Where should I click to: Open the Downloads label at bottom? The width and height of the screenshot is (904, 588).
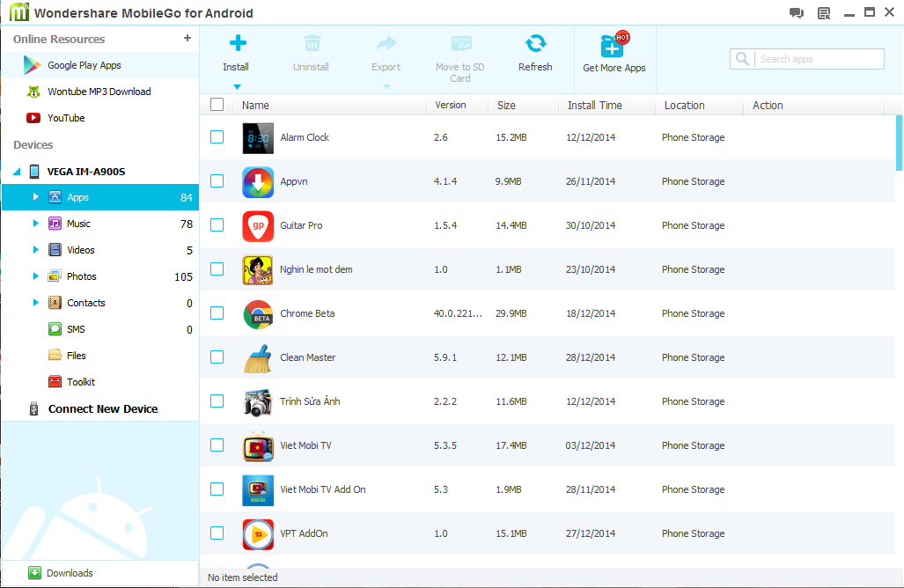click(x=70, y=573)
